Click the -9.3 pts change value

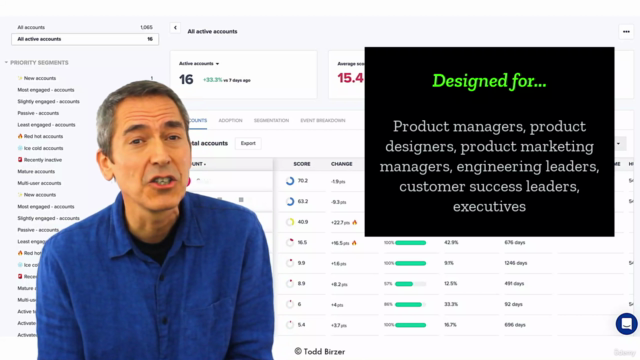point(338,202)
